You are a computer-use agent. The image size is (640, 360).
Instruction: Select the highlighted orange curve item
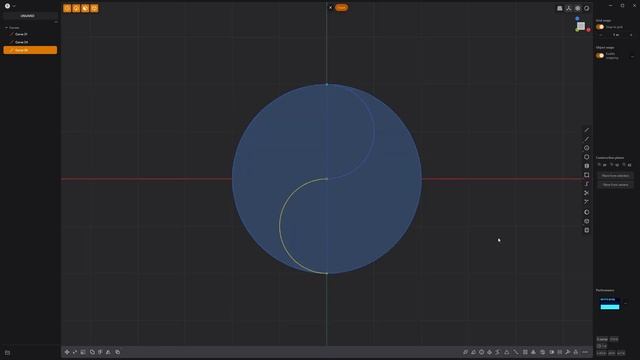(x=30, y=50)
